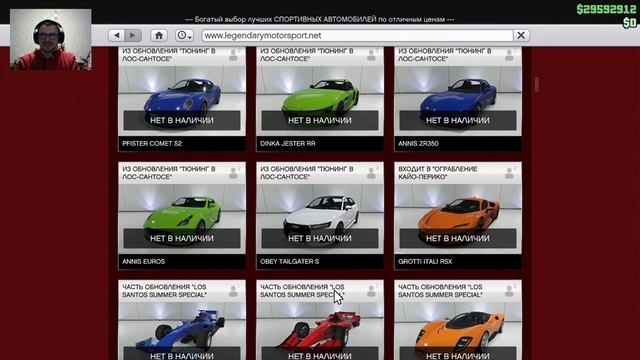This screenshot has width=640, height=360.
Task: Click the streamer webcam overlay
Action: pyautogui.click(x=51, y=40)
